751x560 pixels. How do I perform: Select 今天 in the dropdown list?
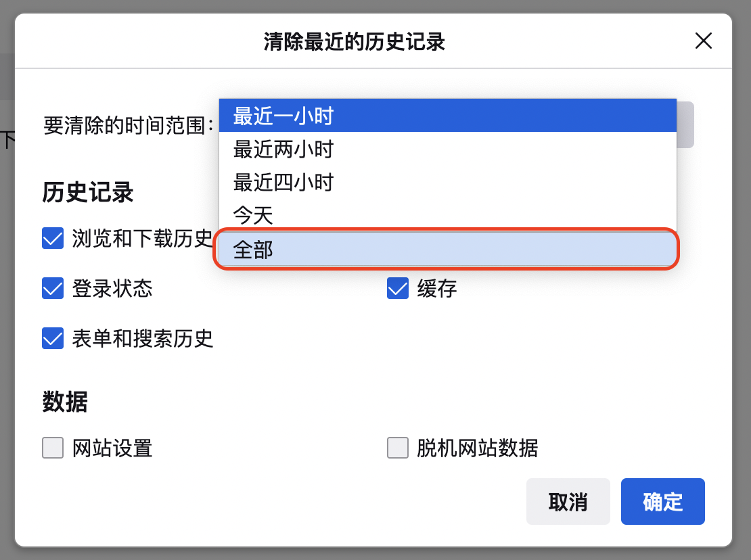(447, 216)
